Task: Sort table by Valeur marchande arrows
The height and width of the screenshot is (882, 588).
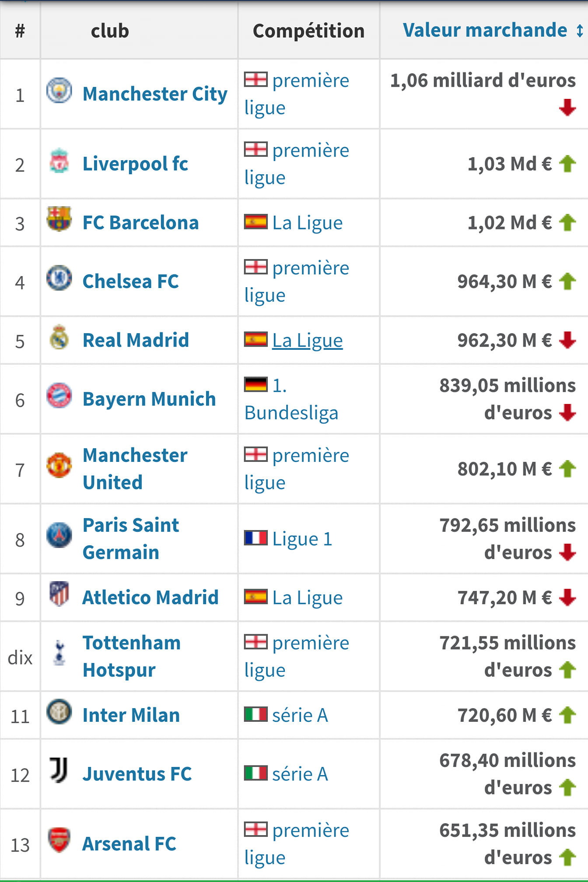Action: coord(580,31)
